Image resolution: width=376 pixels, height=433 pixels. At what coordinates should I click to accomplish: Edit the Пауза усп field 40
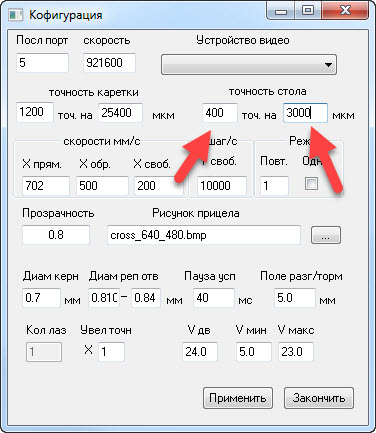coord(214,298)
